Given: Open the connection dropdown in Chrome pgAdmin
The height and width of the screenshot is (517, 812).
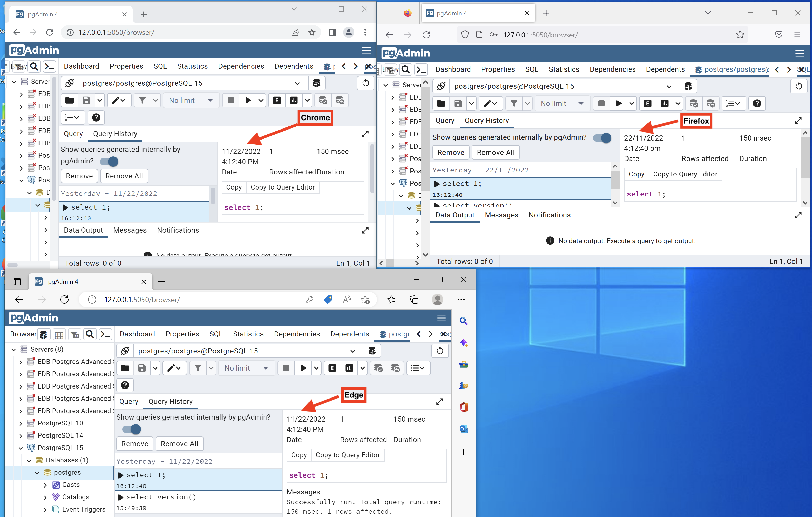Looking at the screenshot, I should pyautogui.click(x=297, y=83).
